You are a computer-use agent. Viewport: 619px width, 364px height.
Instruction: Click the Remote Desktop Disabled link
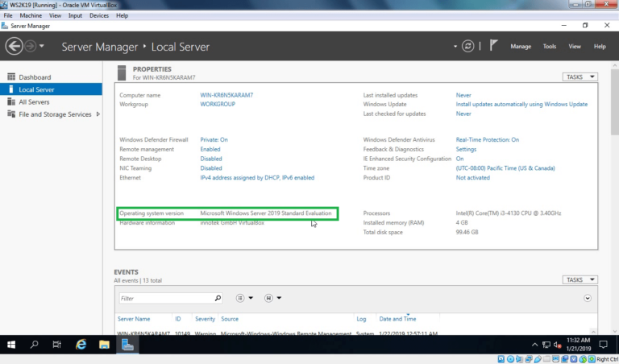point(210,159)
